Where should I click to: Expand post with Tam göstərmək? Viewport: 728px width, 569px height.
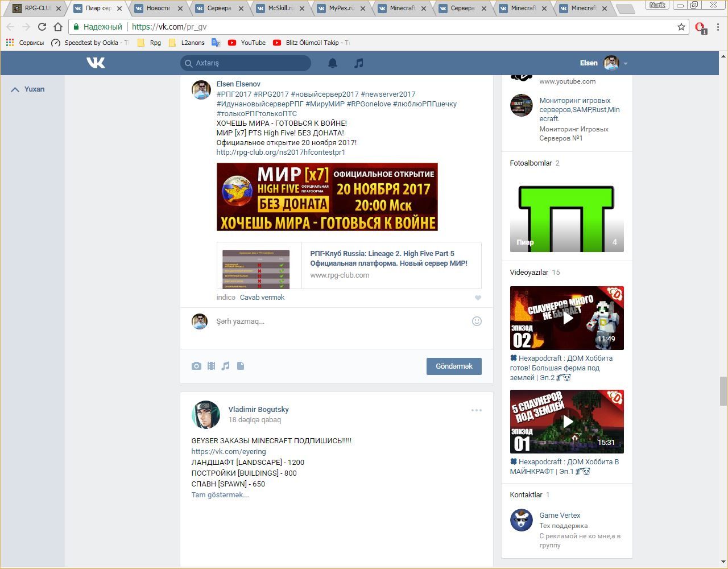coord(220,494)
